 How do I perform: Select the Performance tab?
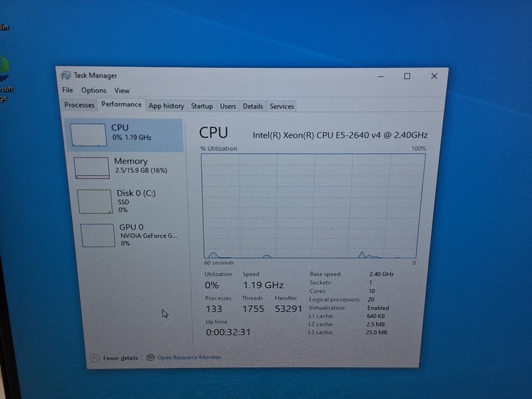point(121,104)
